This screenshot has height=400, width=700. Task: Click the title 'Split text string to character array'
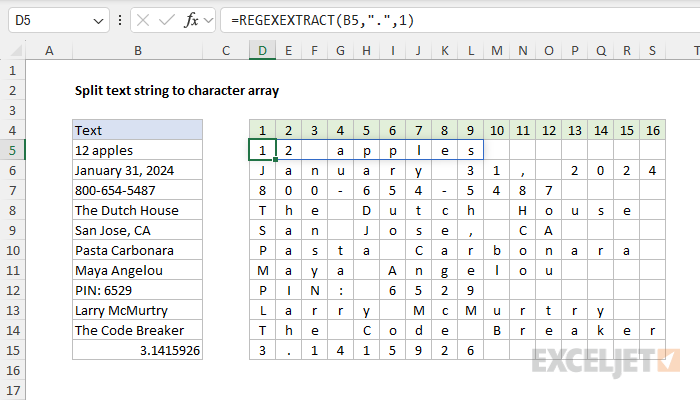click(x=177, y=91)
